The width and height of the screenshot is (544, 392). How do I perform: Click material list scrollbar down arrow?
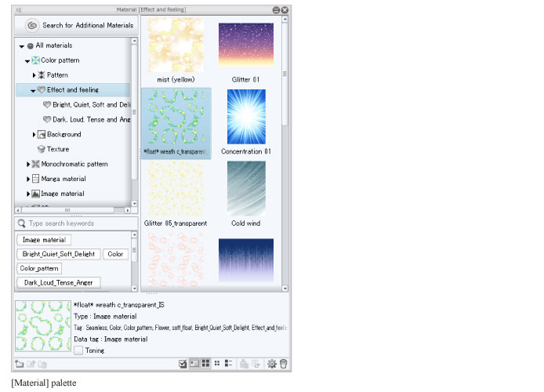pyautogui.click(x=285, y=289)
